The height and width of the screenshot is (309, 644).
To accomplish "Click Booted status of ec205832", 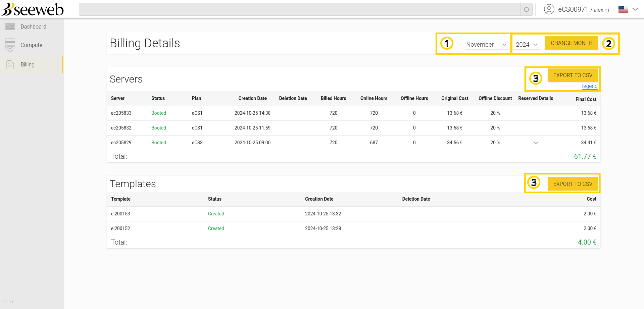I will pos(159,128).
